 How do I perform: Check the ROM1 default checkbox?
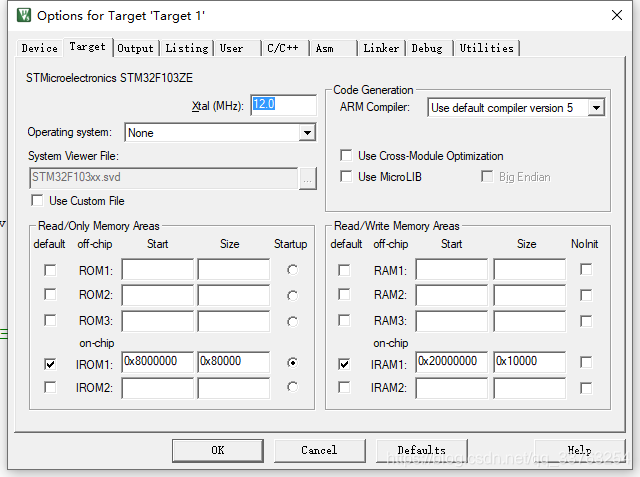(50, 270)
